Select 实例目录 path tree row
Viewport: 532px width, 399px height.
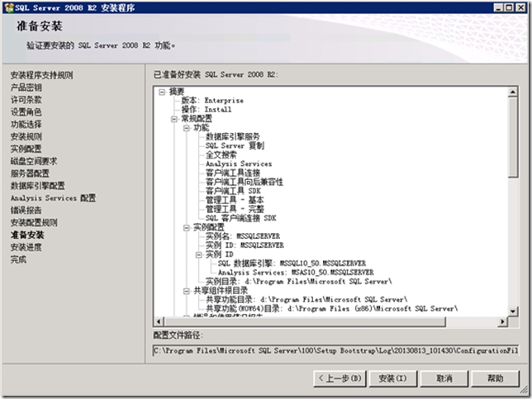(298, 282)
